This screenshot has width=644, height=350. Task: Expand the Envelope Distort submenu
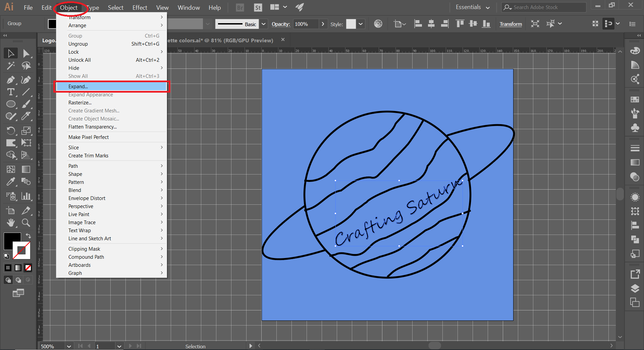coord(111,198)
